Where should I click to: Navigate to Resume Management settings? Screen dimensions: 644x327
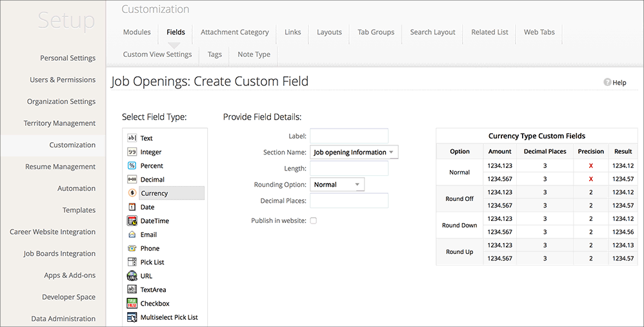tap(60, 167)
